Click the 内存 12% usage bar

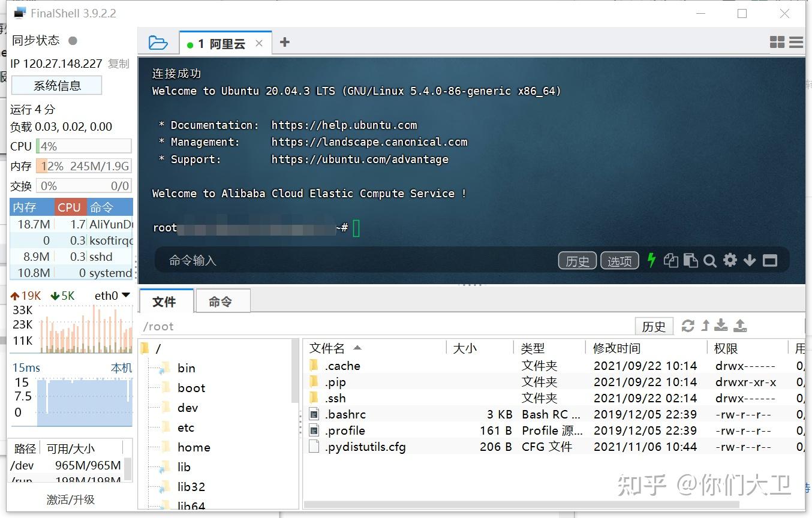coord(83,166)
